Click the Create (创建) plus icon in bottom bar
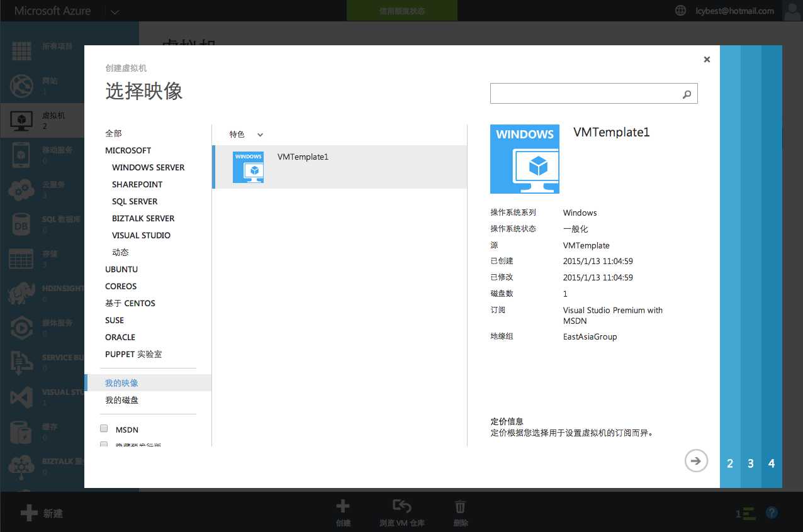Screen dimensions: 803x532 tap(343, 506)
